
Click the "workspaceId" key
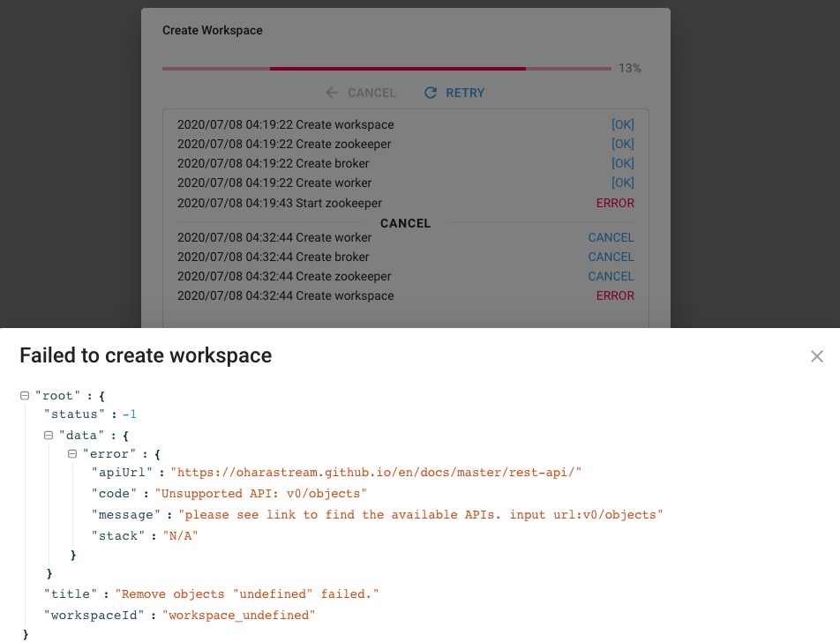tap(94, 616)
